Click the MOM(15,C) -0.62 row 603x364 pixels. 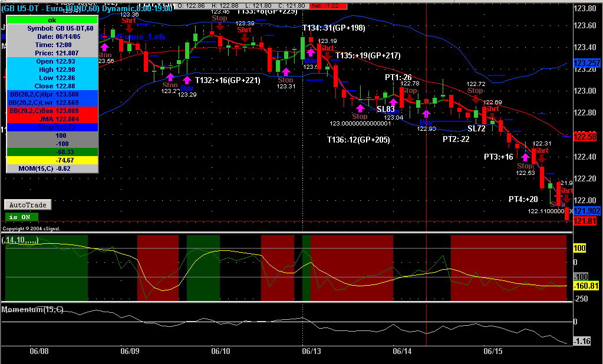coord(52,168)
